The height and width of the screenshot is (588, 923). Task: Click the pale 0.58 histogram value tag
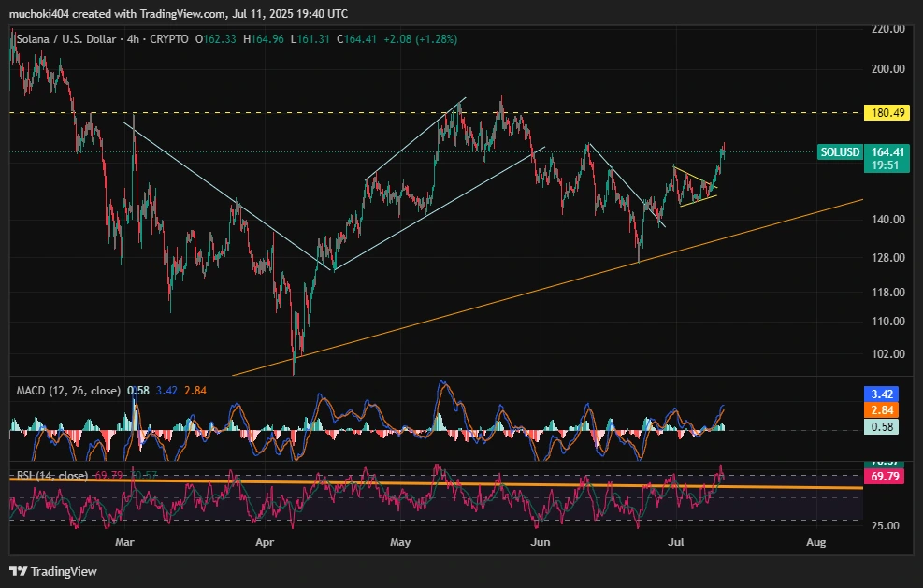point(885,426)
